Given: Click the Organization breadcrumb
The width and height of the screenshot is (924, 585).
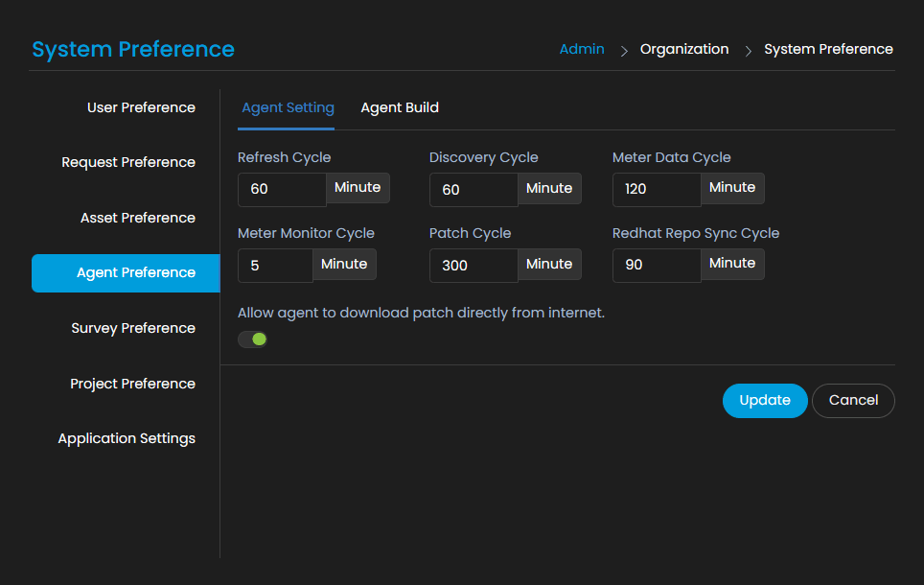Looking at the screenshot, I should tap(684, 49).
